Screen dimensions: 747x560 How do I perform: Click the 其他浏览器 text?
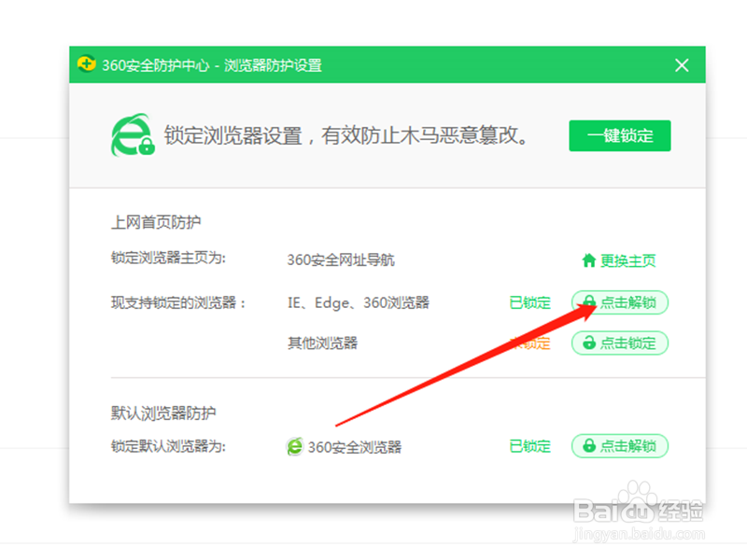click(x=322, y=343)
